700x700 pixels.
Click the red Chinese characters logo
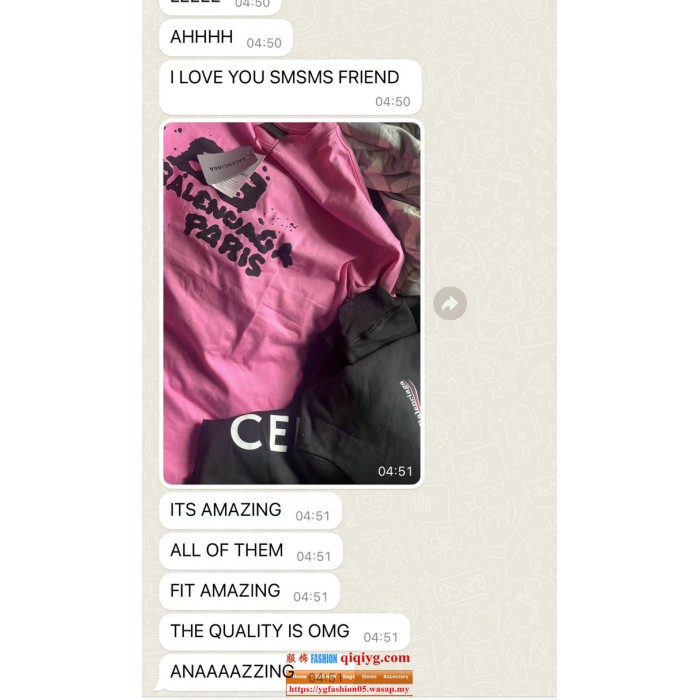coord(297,658)
